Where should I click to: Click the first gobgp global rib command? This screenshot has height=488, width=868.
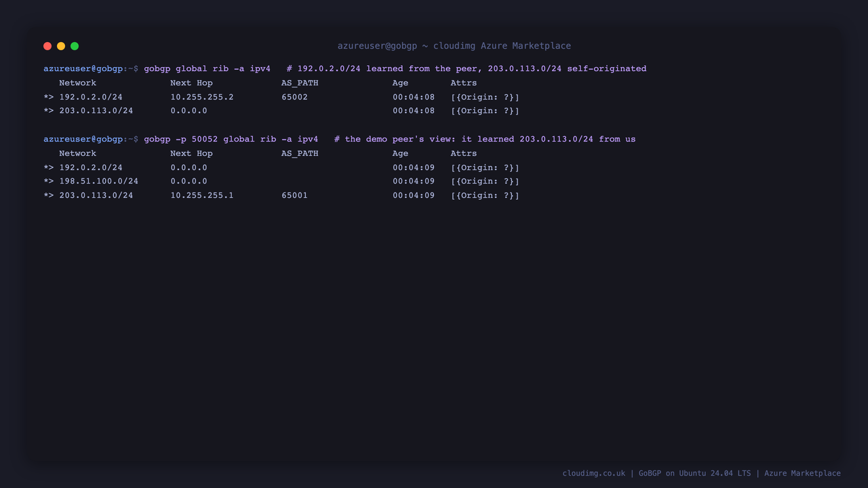pyautogui.click(x=207, y=68)
